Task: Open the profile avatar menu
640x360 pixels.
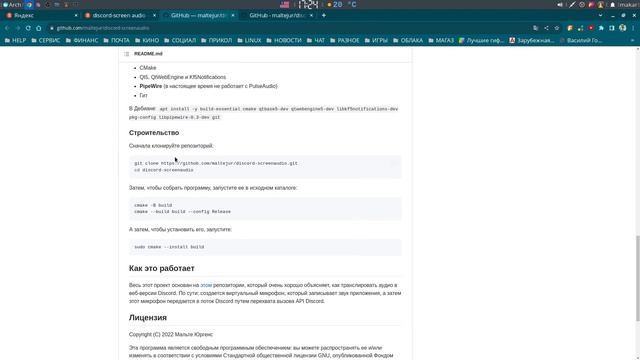Action: click(622, 28)
